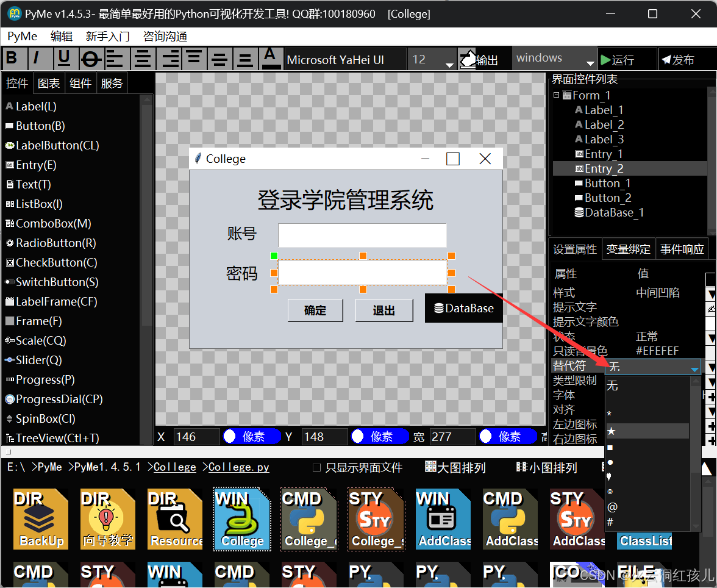Click the 发布 publish button
The height and width of the screenshot is (588, 717).
[687, 60]
